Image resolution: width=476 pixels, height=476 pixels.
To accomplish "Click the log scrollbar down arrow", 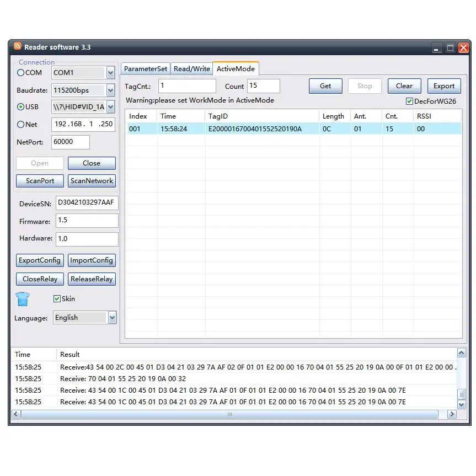I will click(462, 405).
